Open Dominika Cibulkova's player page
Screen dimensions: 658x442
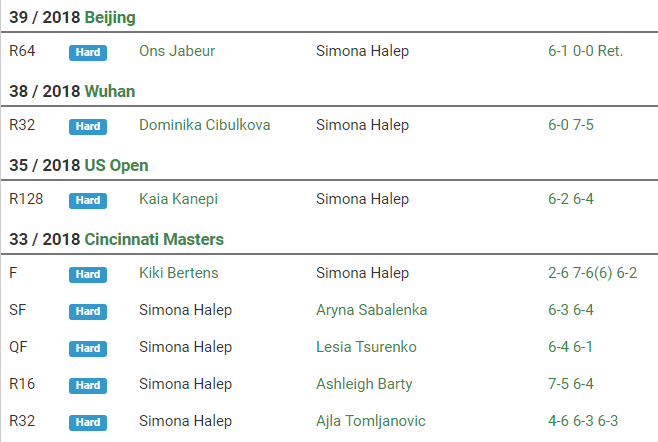tap(204, 125)
